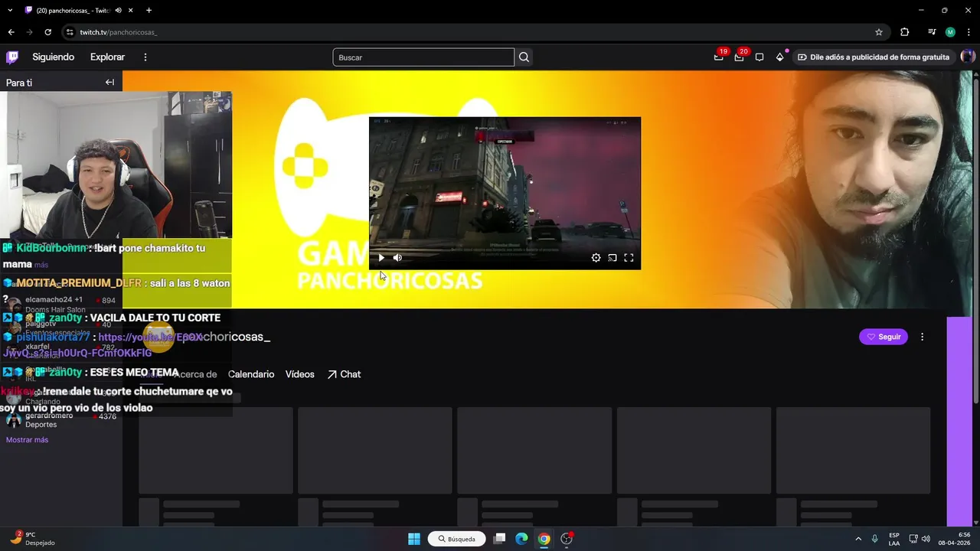Image resolution: width=980 pixels, height=551 pixels.
Task: Click the taskbar microphone icon
Action: click(874, 539)
